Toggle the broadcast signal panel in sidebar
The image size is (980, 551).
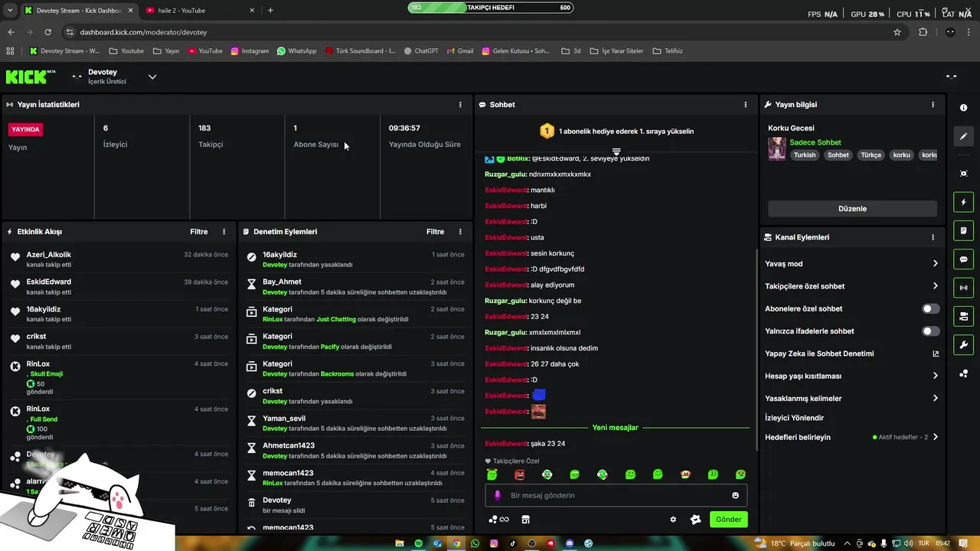point(963,288)
